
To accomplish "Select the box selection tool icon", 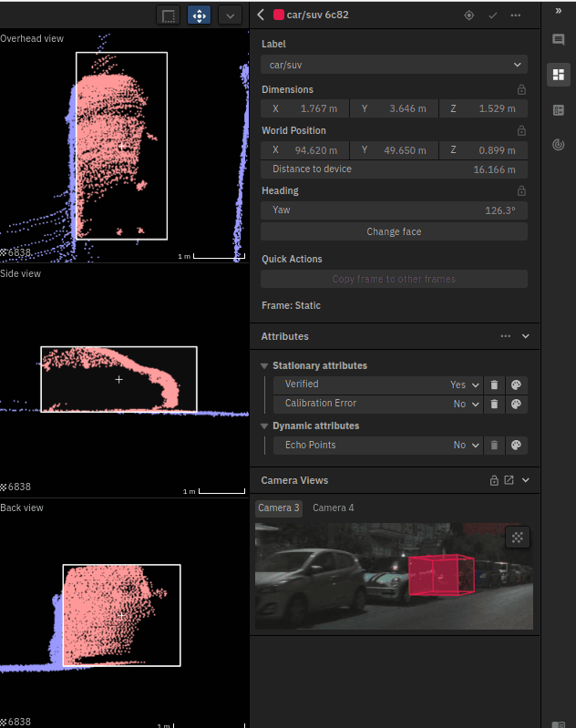I will coord(169,15).
